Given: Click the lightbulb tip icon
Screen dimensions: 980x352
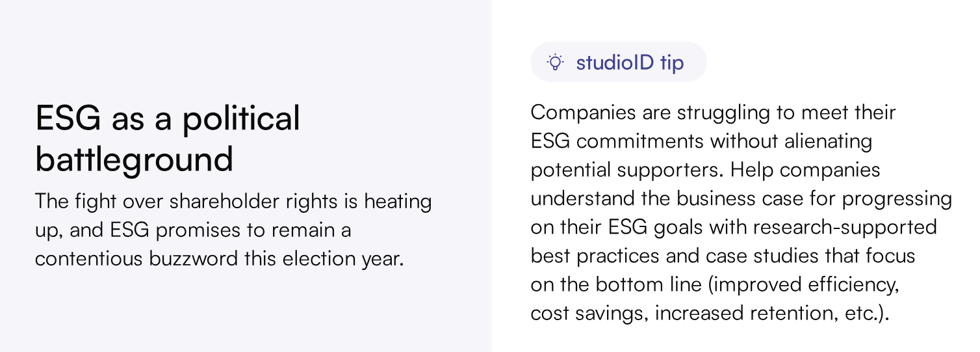Looking at the screenshot, I should [554, 62].
